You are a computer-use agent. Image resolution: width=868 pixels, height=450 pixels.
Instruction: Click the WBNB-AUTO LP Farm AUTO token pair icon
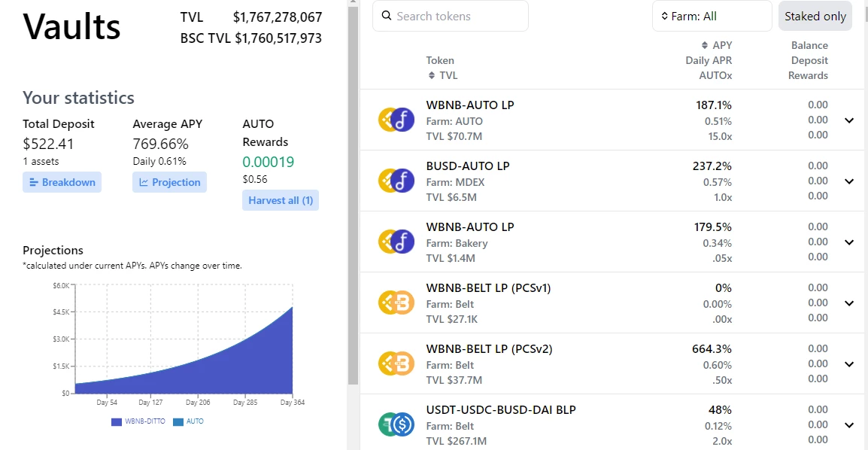396,120
